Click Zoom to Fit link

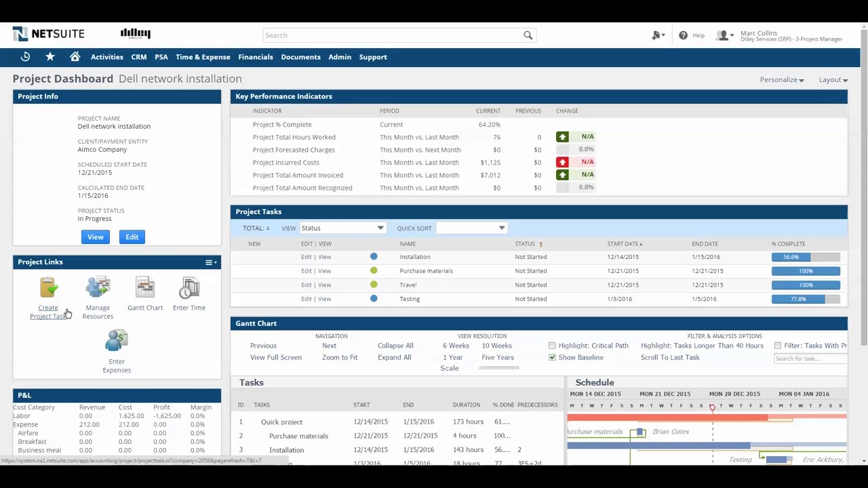point(340,357)
